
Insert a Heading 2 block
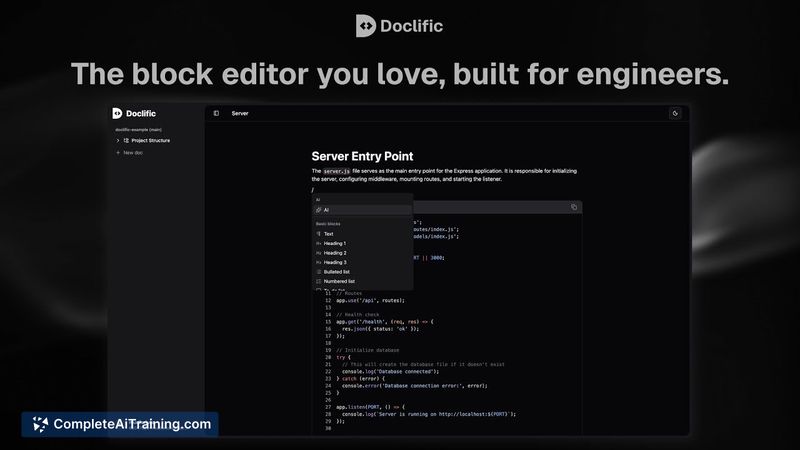(x=362, y=253)
